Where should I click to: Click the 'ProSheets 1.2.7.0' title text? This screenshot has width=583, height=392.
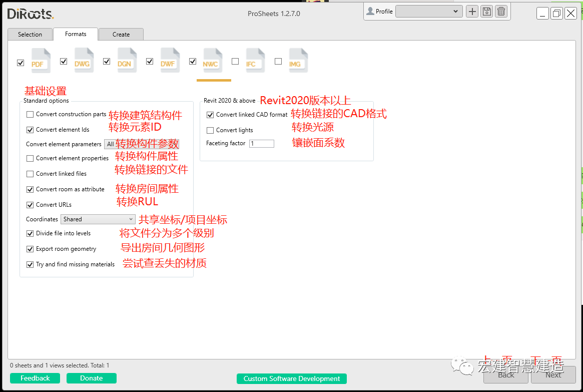pos(274,14)
